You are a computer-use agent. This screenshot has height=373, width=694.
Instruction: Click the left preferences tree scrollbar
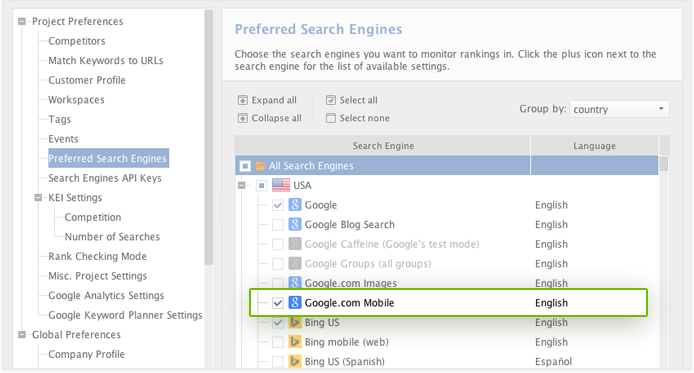208,137
